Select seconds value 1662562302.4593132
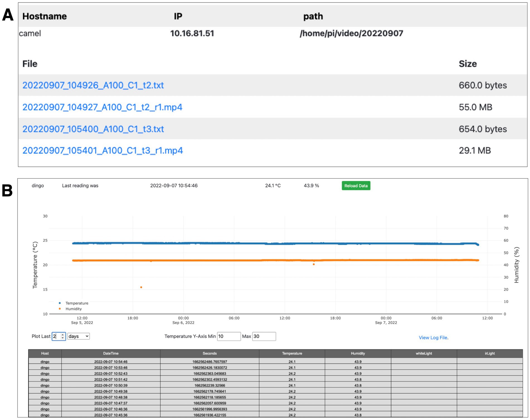530x420 pixels. (x=210, y=379)
